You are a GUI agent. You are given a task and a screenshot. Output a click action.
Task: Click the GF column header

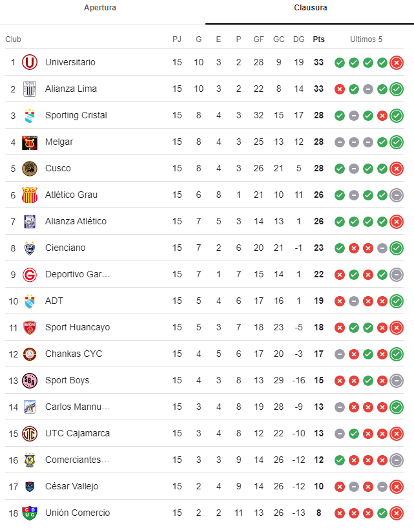tap(258, 39)
